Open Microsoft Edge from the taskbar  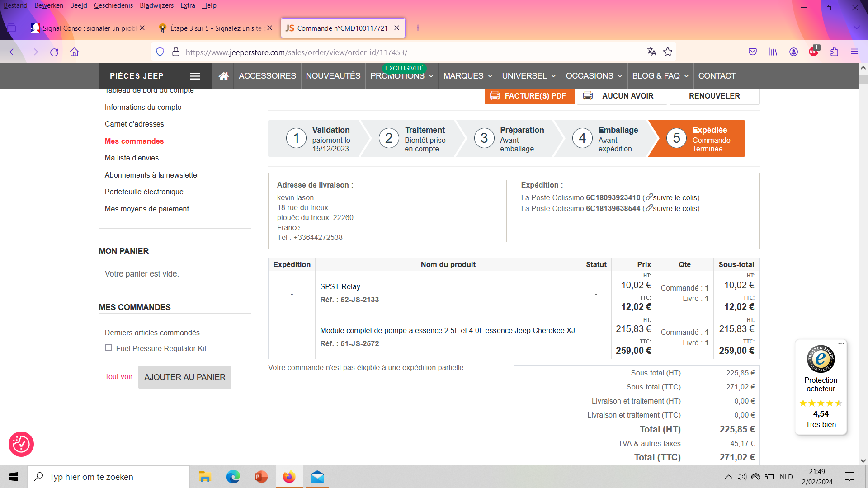233,477
